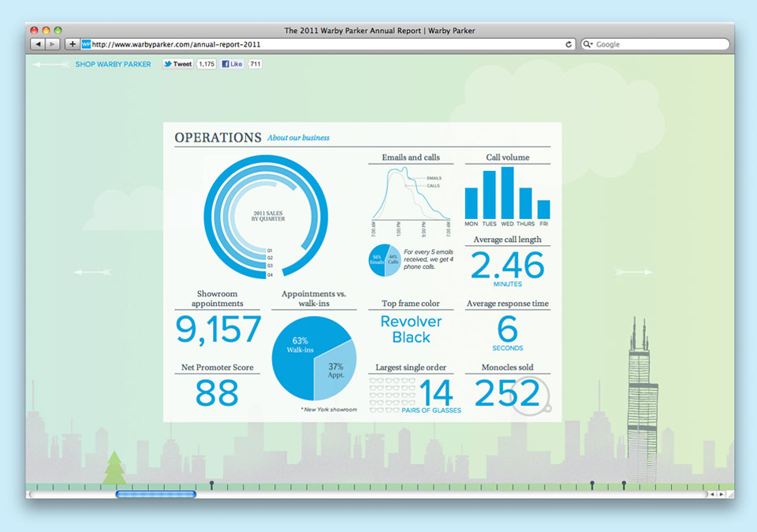Viewport: 757px width, 532px height.
Task: Select the 88 promoter score value
Action: [x=218, y=393]
